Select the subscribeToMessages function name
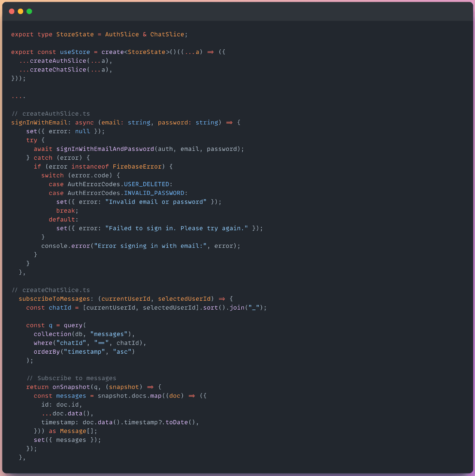 click(x=54, y=299)
